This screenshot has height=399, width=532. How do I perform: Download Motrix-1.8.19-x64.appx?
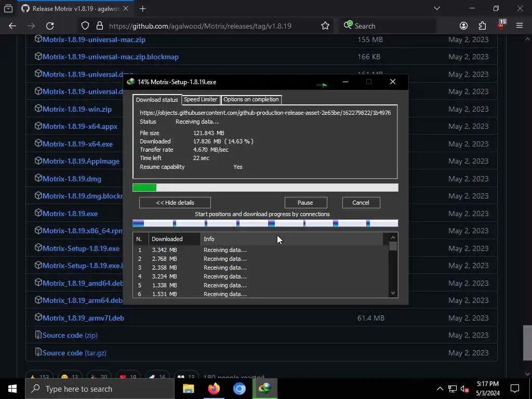[80, 127]
